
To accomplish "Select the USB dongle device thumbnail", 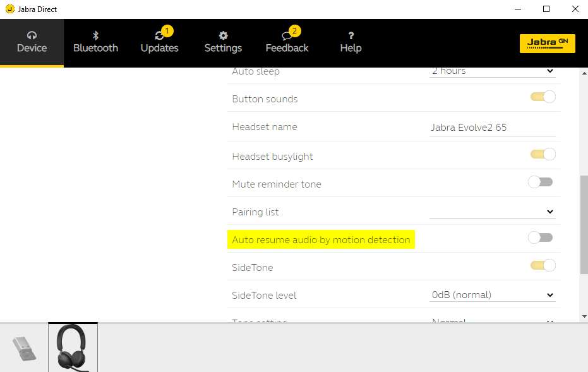I will coord(25,349).
